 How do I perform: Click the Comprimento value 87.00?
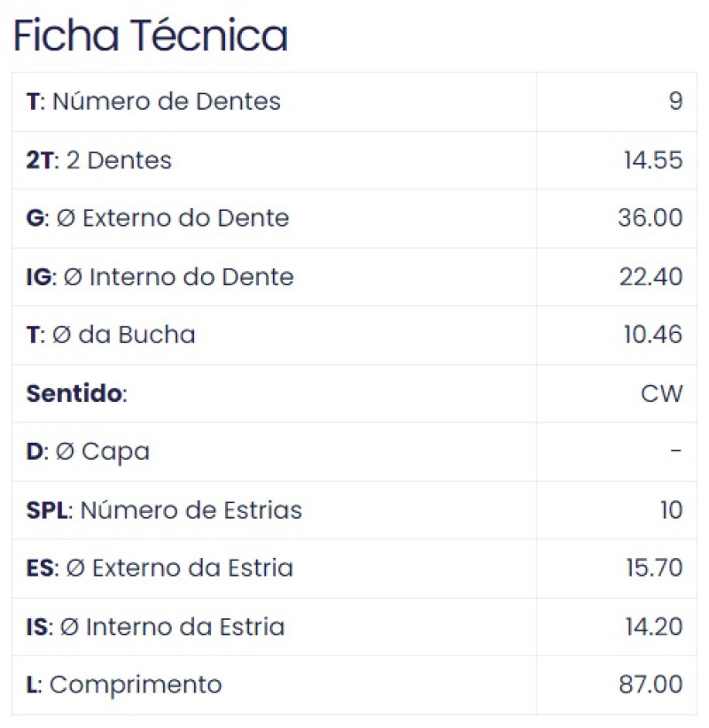click(x=651, y=685)
